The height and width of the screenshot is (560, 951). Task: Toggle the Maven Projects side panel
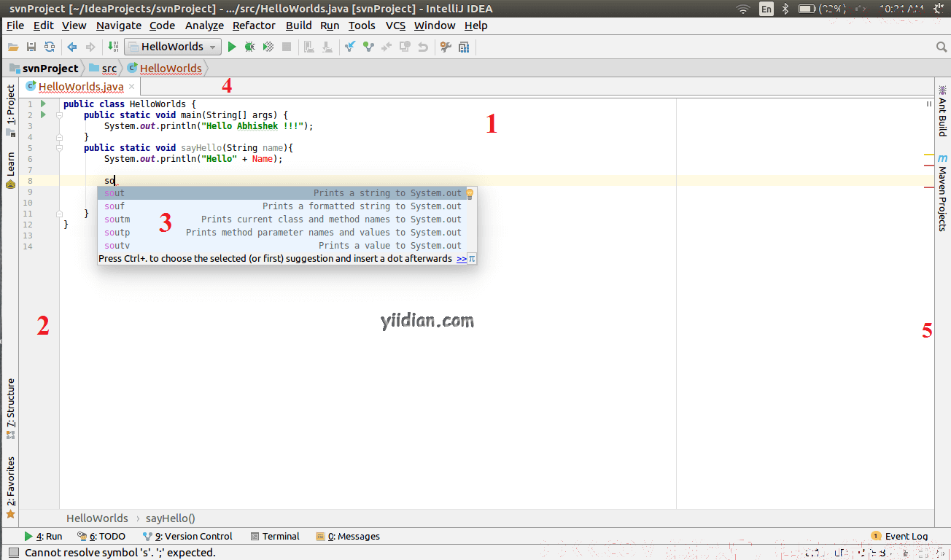click(x=942, y=192)
